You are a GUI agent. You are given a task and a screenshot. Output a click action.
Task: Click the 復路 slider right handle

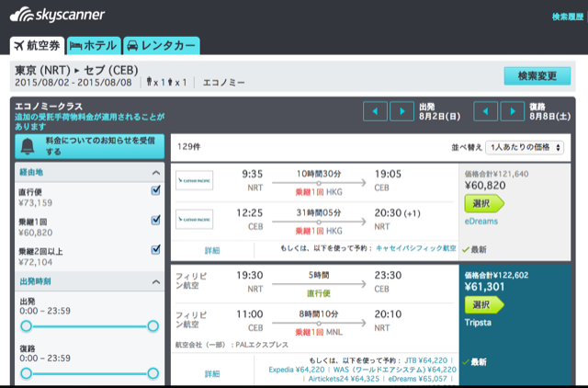(x=153, y=373)
